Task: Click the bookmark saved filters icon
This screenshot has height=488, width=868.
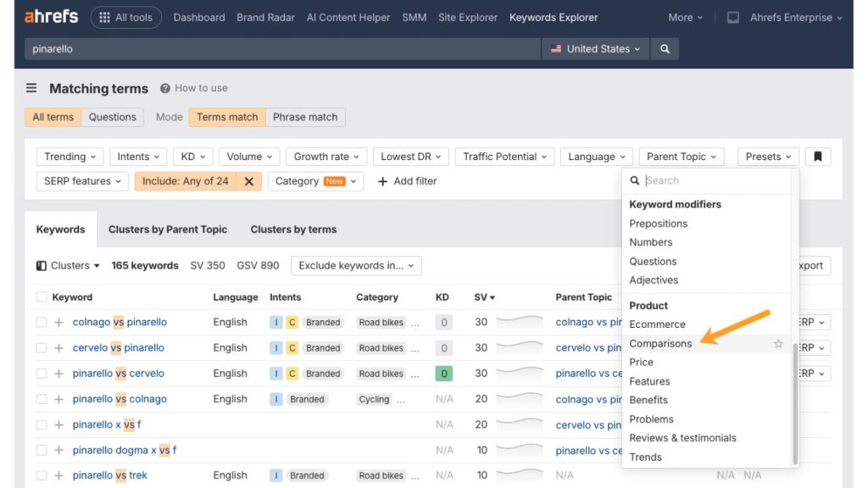Action: [x=818, y=157]
